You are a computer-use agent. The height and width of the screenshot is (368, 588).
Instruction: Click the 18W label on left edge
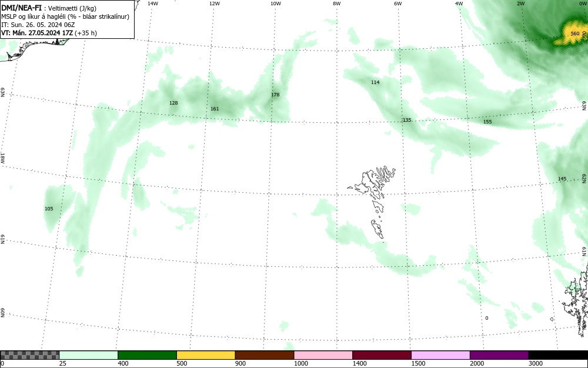point(2,158)
